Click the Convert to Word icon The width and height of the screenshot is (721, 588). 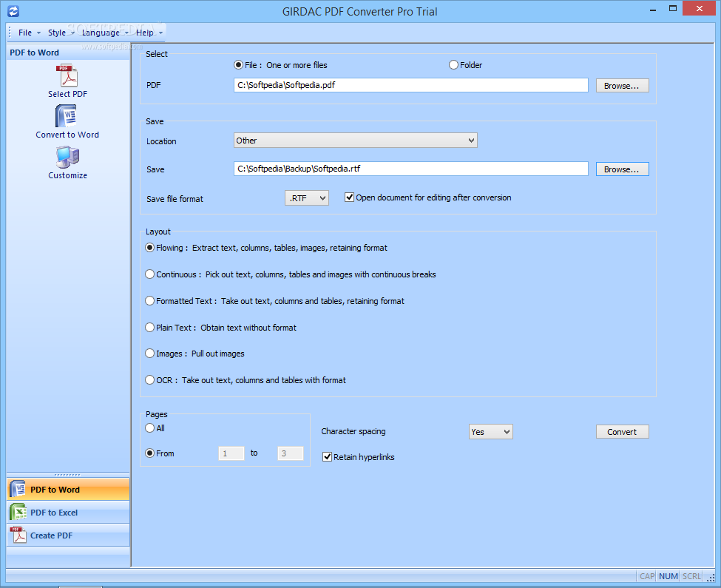pyautogui.click(x=67, y=116)
